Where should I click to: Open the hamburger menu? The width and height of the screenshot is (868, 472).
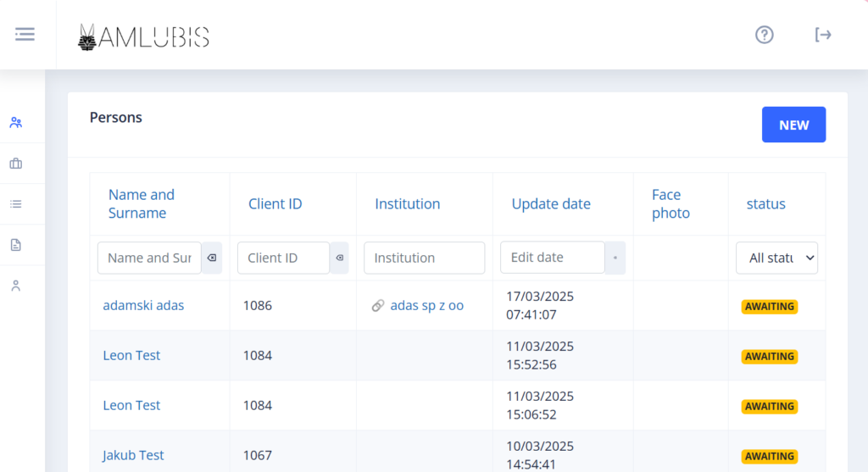pyautogui.click(x=25, y=34)
